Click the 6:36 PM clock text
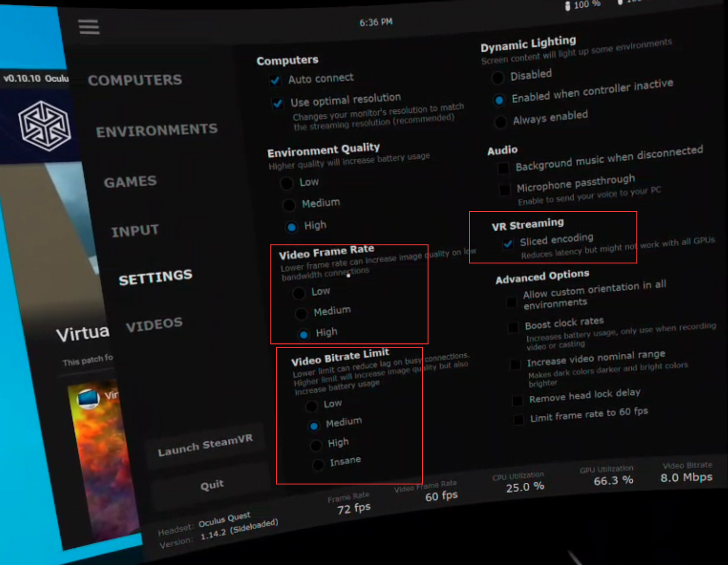 point(376,22)
